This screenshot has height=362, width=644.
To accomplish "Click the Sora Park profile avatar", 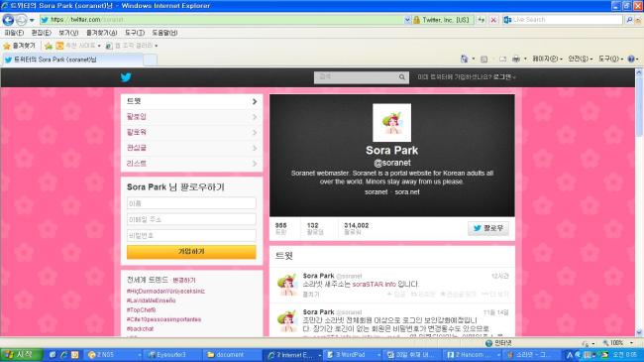I will click(391, 123).
